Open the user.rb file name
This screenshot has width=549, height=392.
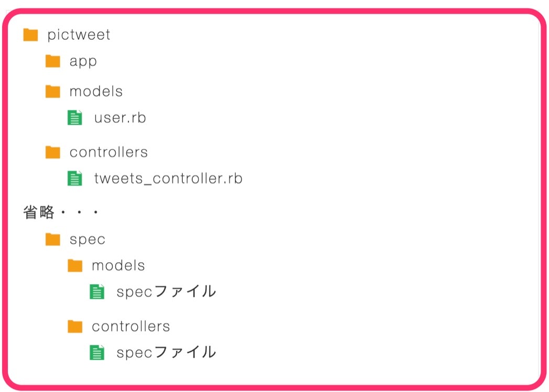(120, 118)
